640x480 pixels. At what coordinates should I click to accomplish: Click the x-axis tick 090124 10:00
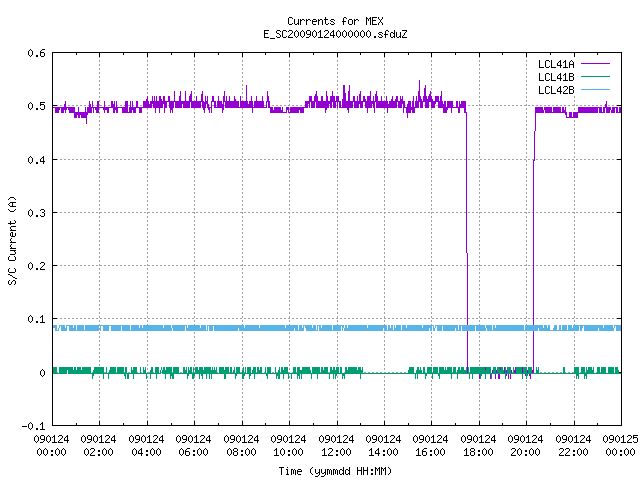point(288,445)
